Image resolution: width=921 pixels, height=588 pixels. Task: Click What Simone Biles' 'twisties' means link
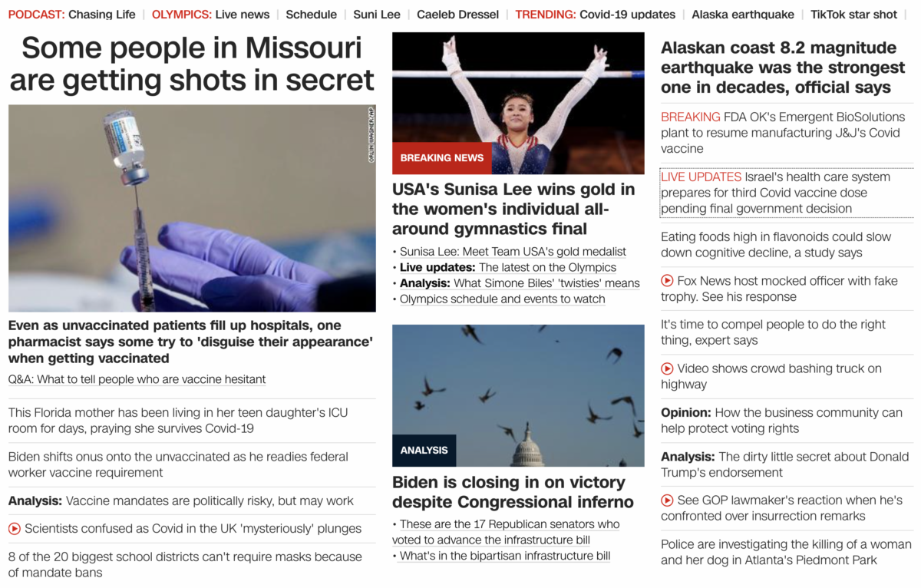coord(546,283)
